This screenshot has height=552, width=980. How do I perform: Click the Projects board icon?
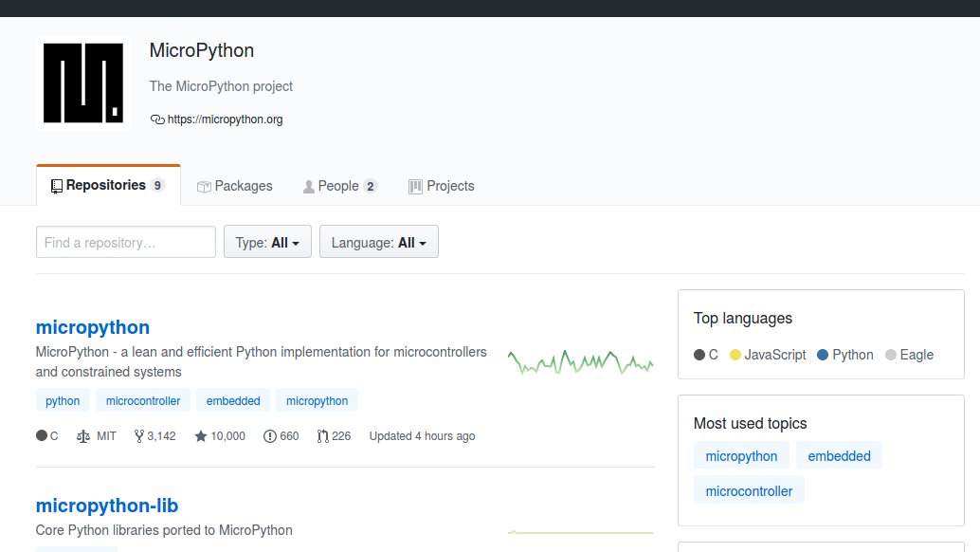click(415, 186)
